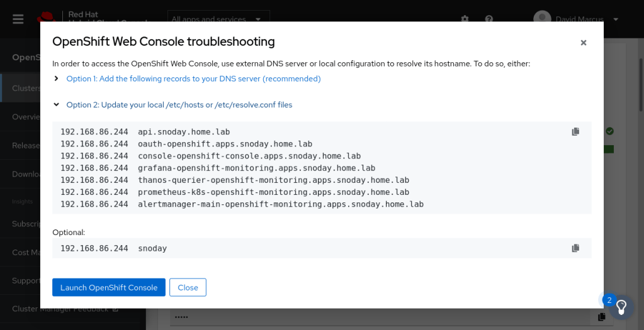Click the masked password input field

378,317
